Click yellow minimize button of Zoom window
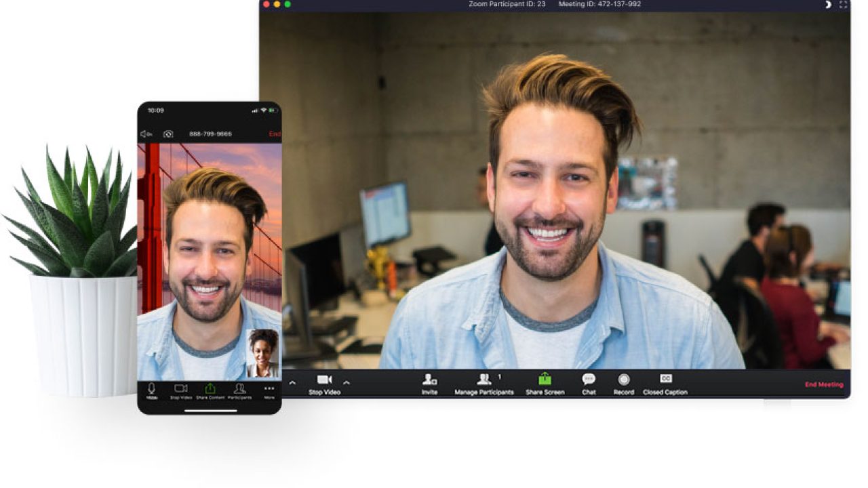This screenshot has height=488, width=868. click(277, 4)
